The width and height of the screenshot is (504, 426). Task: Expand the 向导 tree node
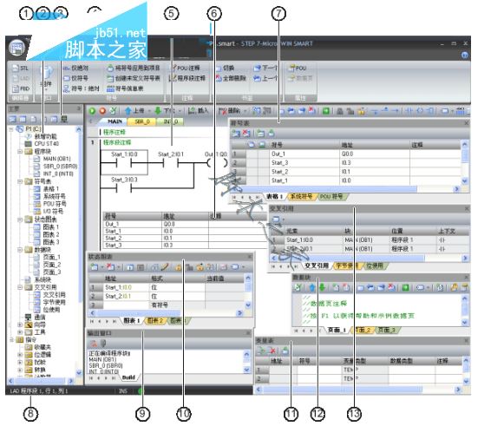(20, 324)
